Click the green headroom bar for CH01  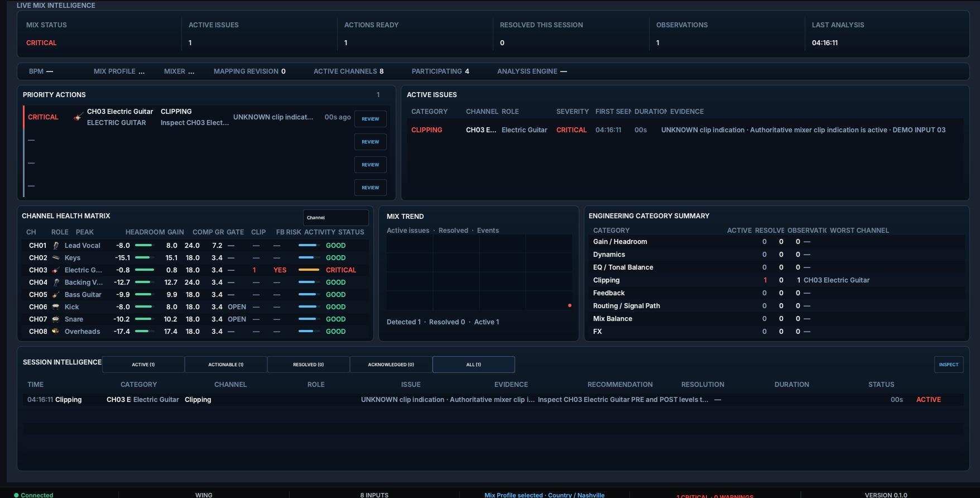coord(143,245)
